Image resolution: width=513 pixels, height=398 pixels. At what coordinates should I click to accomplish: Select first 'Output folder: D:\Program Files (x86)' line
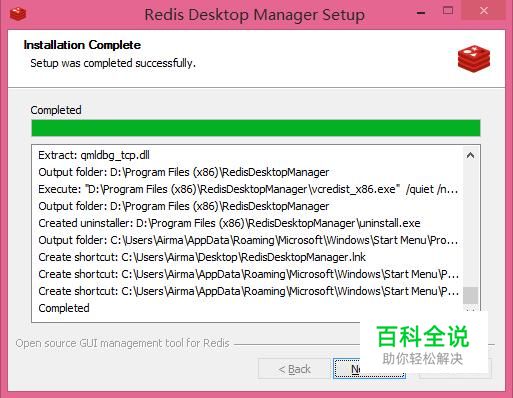(184, 172)
